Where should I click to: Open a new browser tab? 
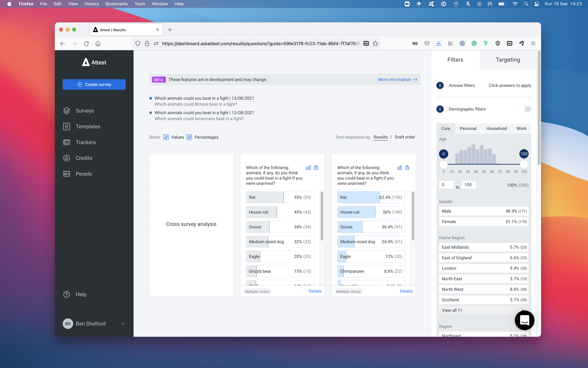tap(170, 30)
